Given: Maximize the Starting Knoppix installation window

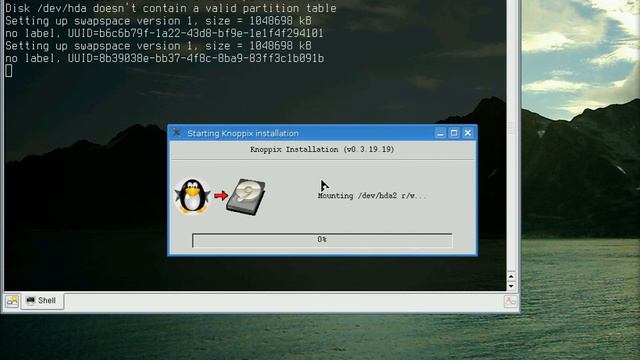Looking at the screenshot, I should [454, 133].
